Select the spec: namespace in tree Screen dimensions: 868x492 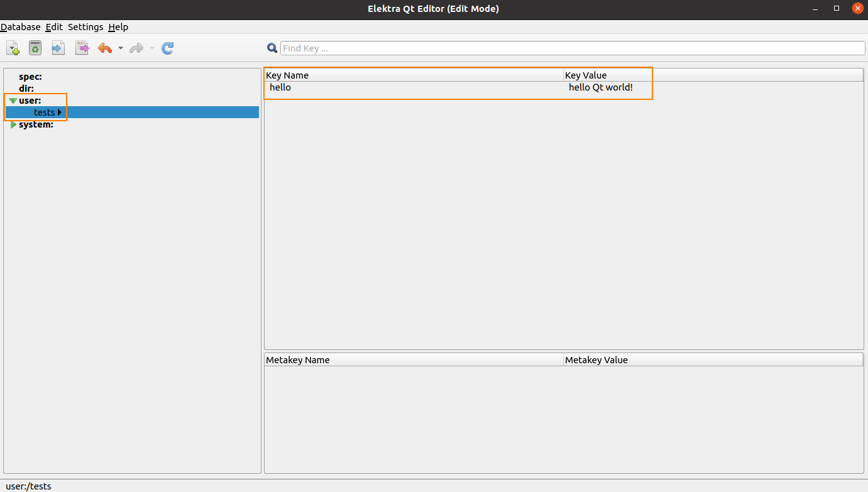pyautogui.click(x=30, y=77)
